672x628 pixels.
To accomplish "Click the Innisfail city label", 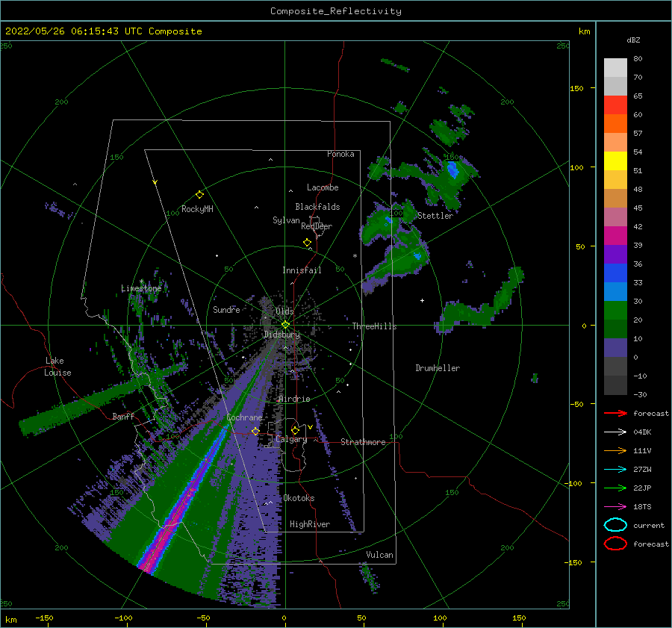I will 302,270.
